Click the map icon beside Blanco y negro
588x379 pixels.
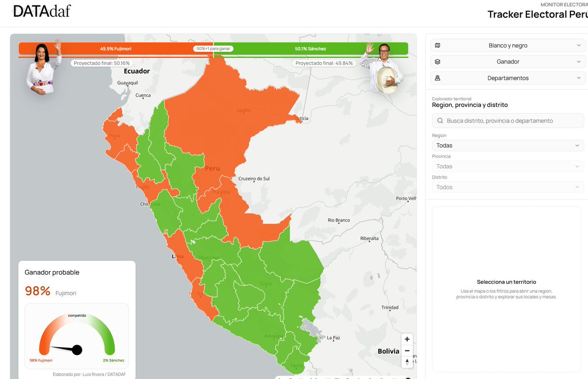[x=438, y=45]
